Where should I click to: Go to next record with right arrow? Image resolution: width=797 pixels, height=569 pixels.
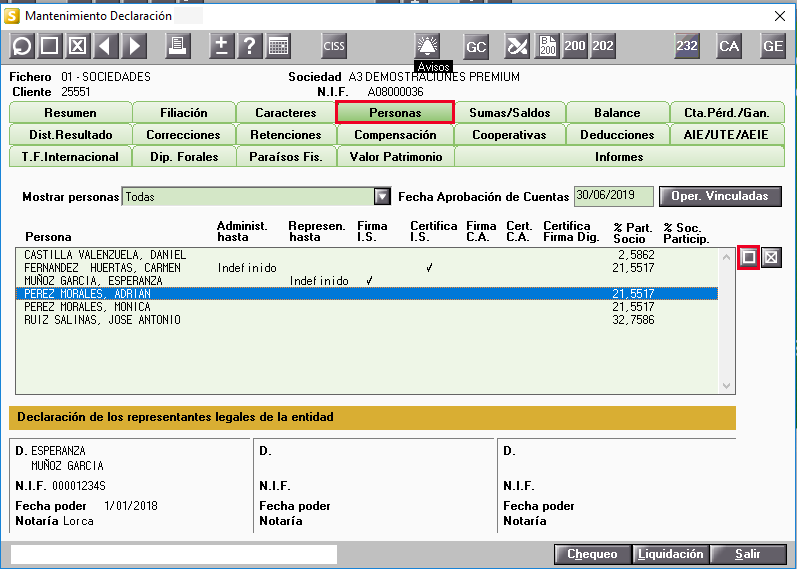pyautogui.click(x=134, y=46)
